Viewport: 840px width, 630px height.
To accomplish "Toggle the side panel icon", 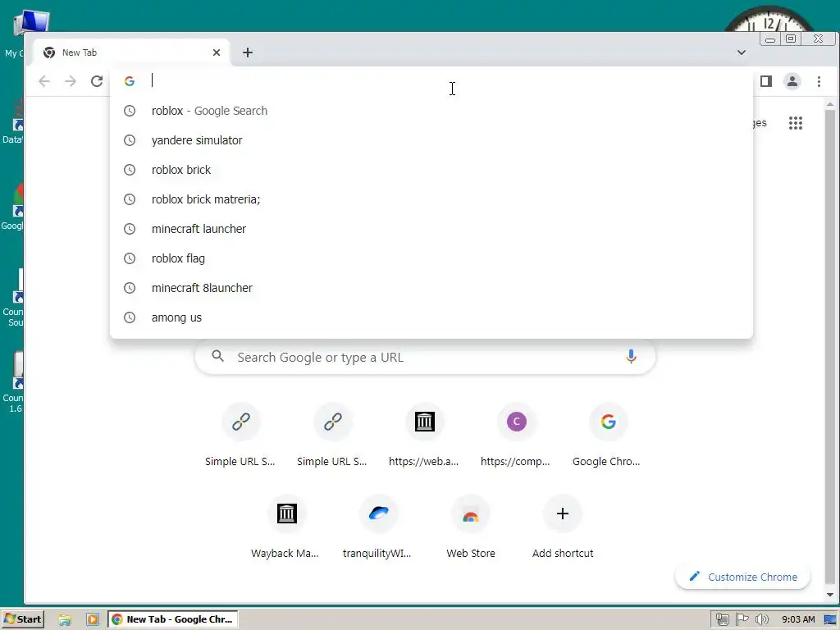I will pos(766,81).
